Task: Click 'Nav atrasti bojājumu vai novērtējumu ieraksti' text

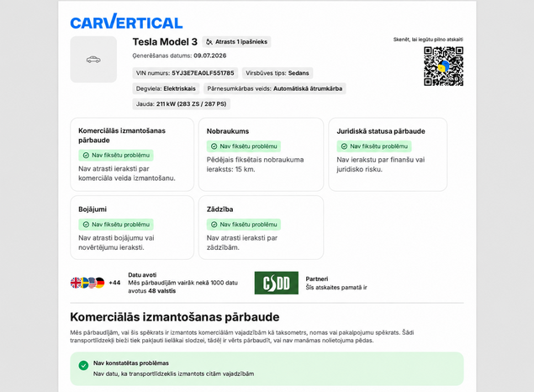Action: [x=116, y=242]
